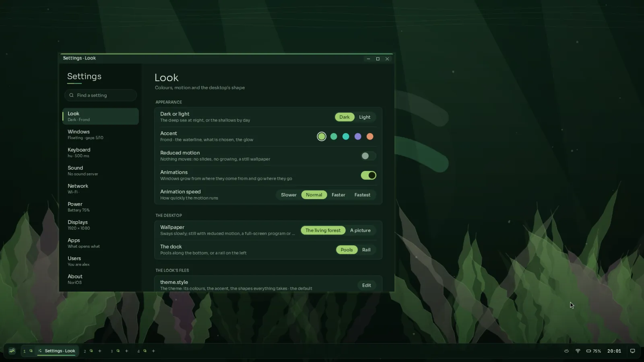Switch to workspace 3 in the dock
644x362 pixels.
(x=112, y=351)
